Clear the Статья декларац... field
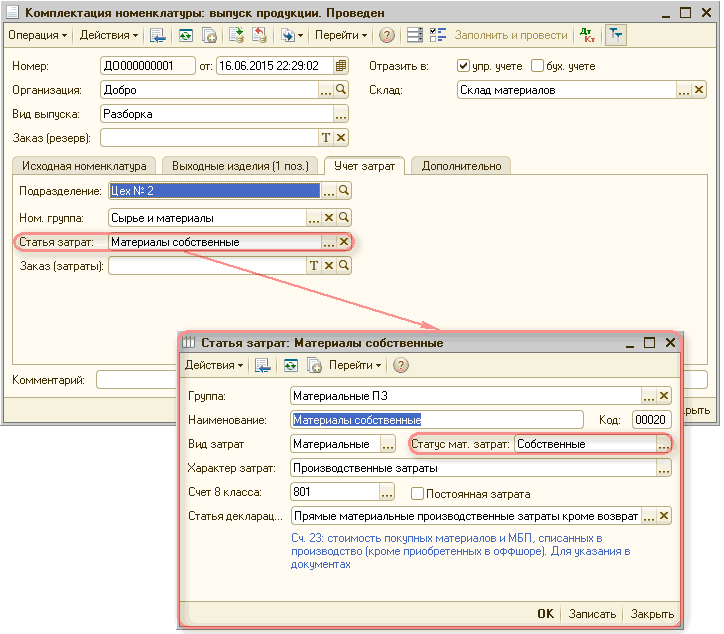The width and height of the screenshot is (724, 634). pyautogui.click(x=664, y=516)
